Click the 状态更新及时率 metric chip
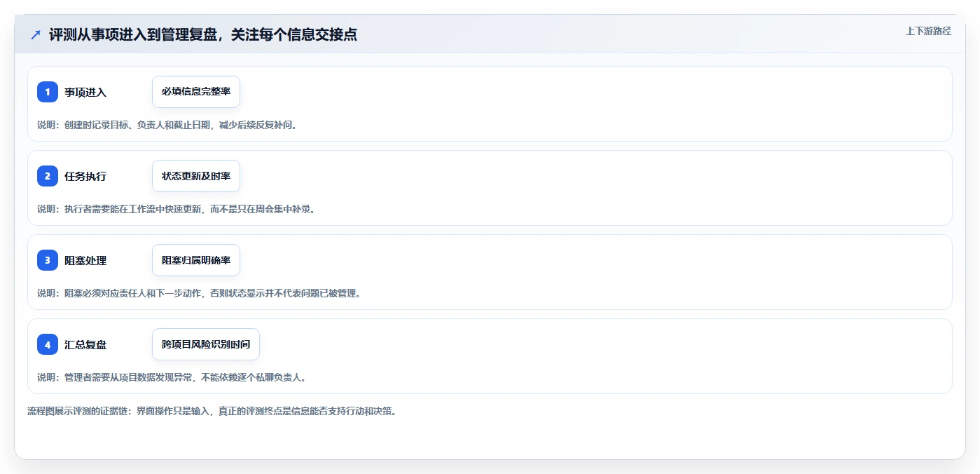Viewport: 980px width, 474px height. [196, 176]
